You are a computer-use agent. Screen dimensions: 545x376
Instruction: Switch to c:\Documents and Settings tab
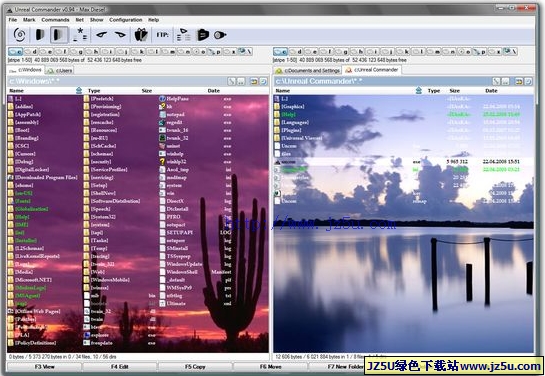[308, 71]
